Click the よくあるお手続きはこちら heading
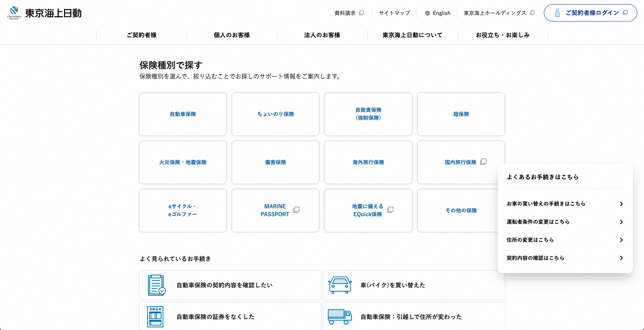This screenshot has height=330, width=644. (x=542, y=177)
